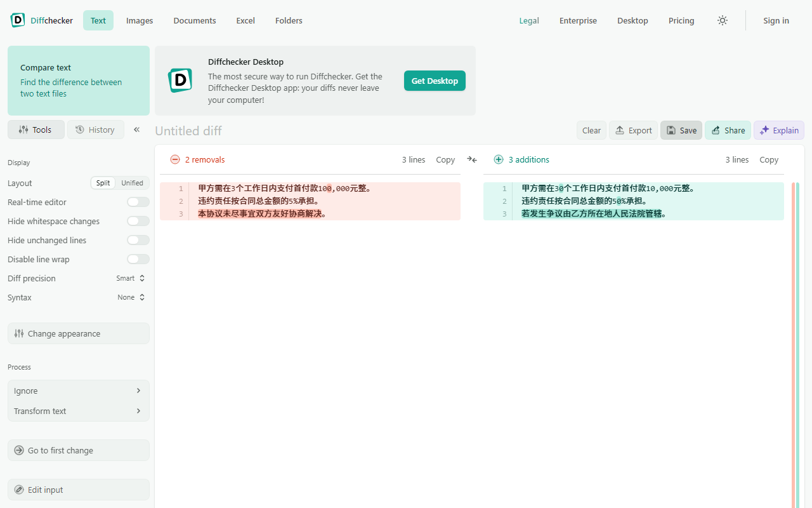This screenshot has height=508, width=812.
Task: Click the Compare text card
Action: pos(79,81)
